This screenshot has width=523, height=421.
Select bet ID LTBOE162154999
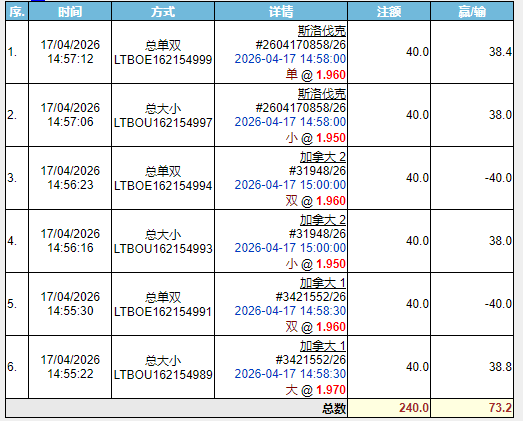(x=163, y=60)
